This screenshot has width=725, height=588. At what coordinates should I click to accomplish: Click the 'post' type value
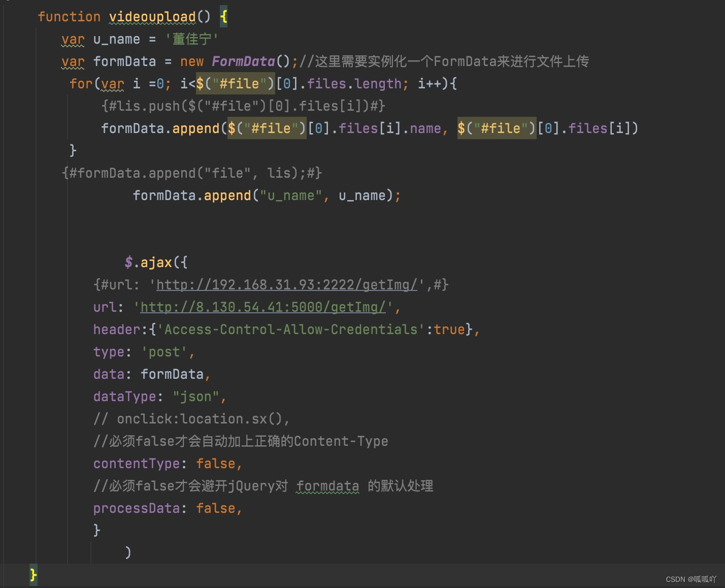click(164, 352)
